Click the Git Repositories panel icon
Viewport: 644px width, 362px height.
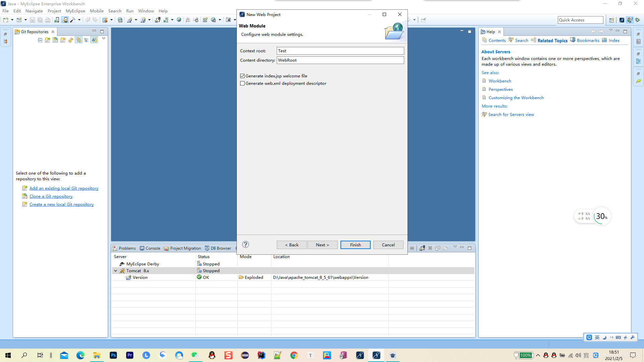point(16,32)
